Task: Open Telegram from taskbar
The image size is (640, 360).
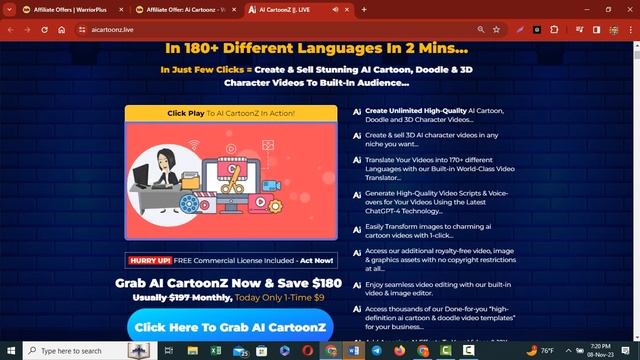Action: [376, 350]
